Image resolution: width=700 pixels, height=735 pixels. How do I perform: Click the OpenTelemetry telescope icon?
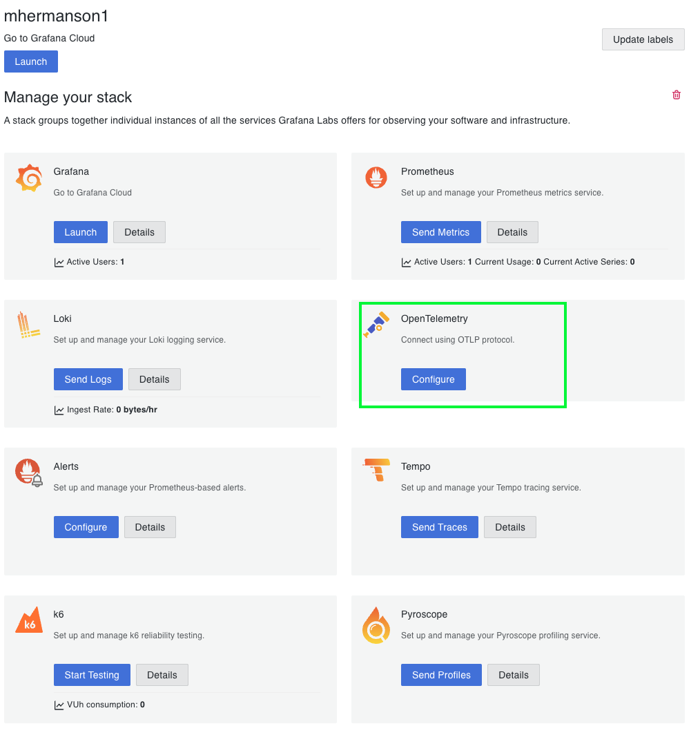click(376, 325)
